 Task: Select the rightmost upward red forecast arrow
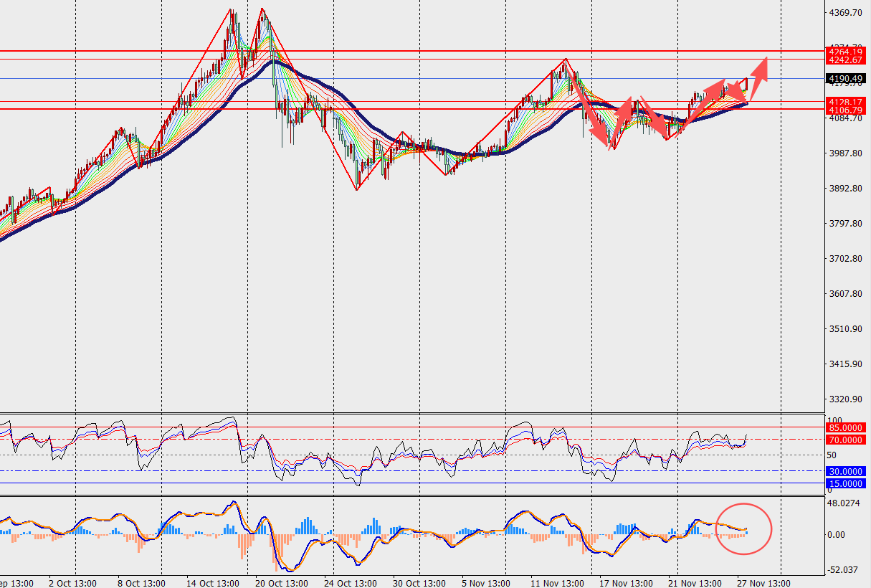(758, 71)
